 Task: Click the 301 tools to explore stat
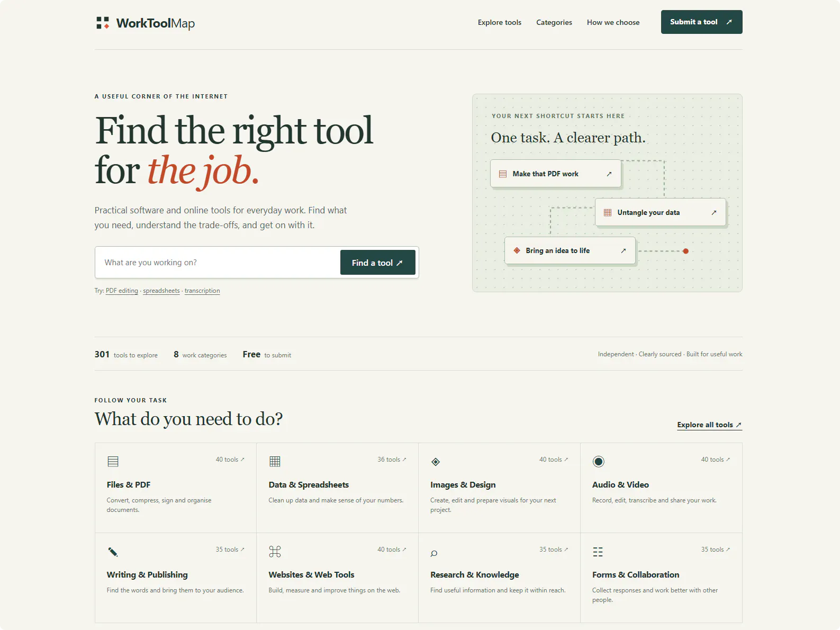click(126, 354)
